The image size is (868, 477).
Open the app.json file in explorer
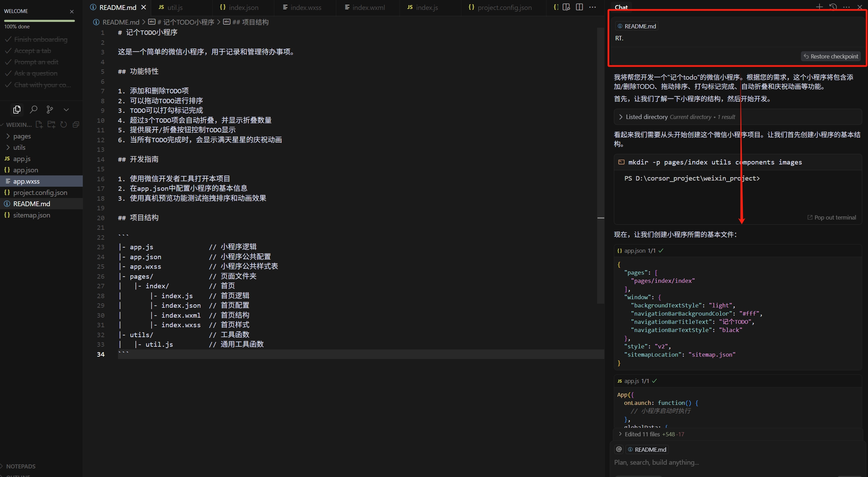(x=41, y=170)
